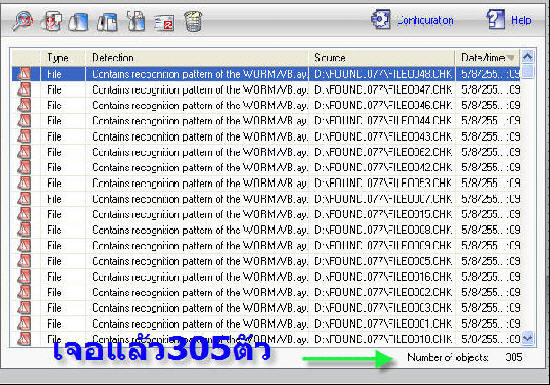Image resolution: width=550 pixels, height=385 pixels.
Task: Click the warning icon of the FILE0042.CHK row
Action: 24,167
